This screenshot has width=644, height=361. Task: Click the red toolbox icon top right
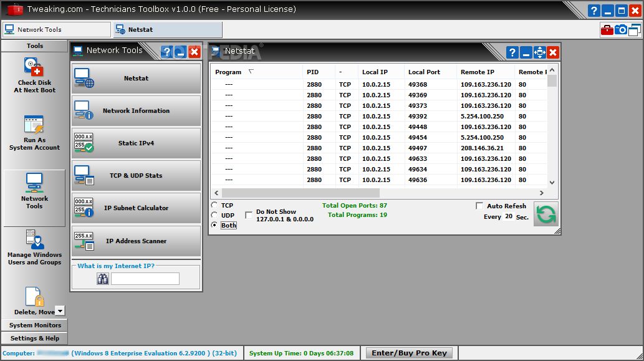pos(607,29)
